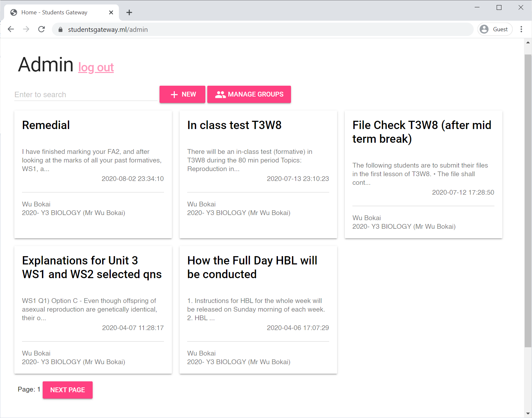Open File Check T3W8 (after mid term break)
The height and width of the screenshot is (418, 532).
coord(422,132)
